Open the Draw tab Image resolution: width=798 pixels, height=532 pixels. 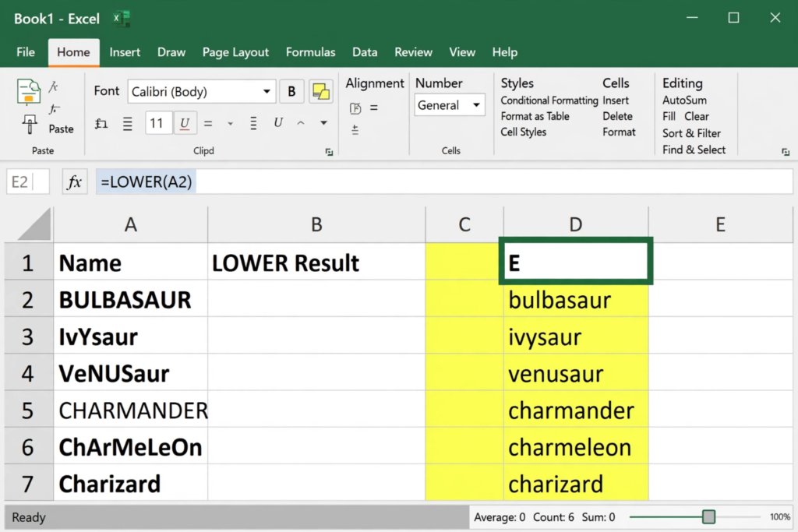point(171,52)
